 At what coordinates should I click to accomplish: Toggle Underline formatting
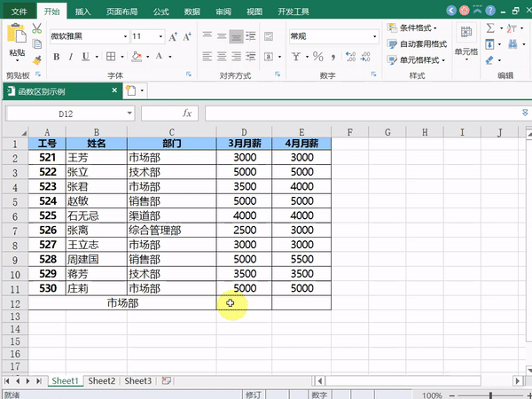click(x=86, y=57)
